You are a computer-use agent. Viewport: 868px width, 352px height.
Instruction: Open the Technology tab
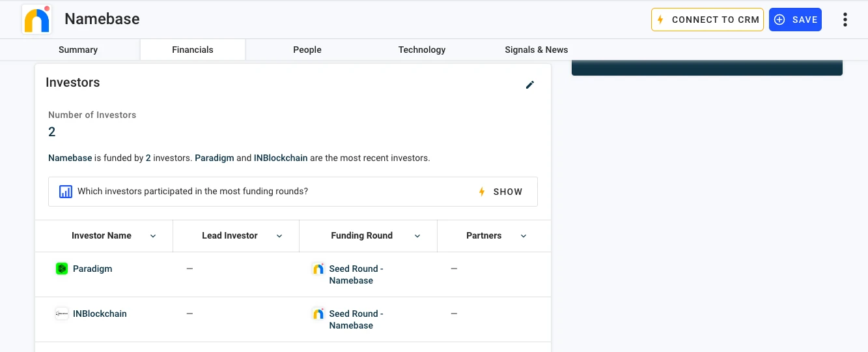tap(422, 50)
